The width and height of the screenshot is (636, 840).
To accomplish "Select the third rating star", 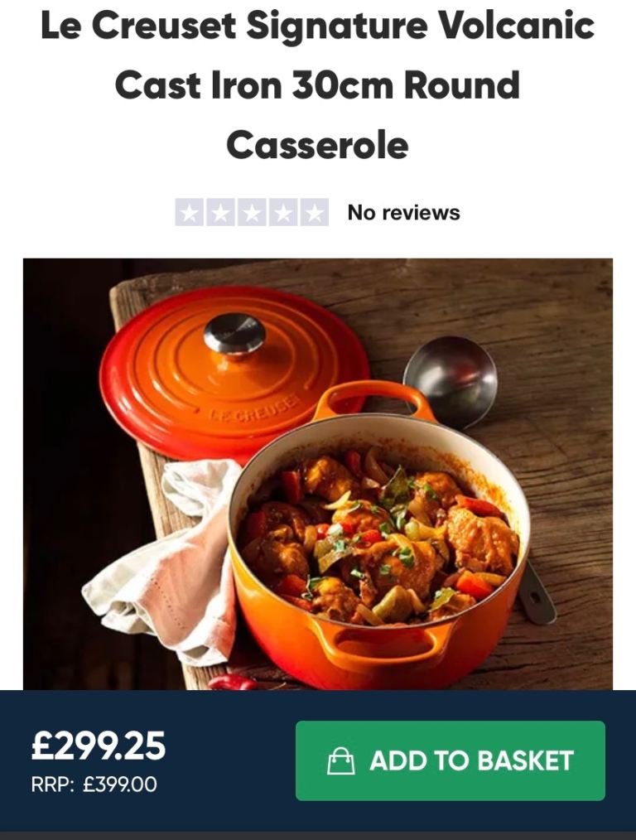I will pyautogui.click(x=252, y=213).
